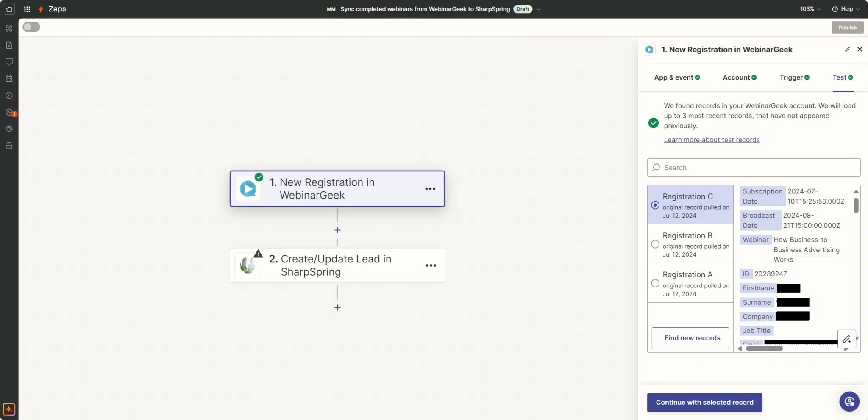Click the record data vertical scrollbar
The width and height of the screenshot is (868, 420).
point(856,205)
